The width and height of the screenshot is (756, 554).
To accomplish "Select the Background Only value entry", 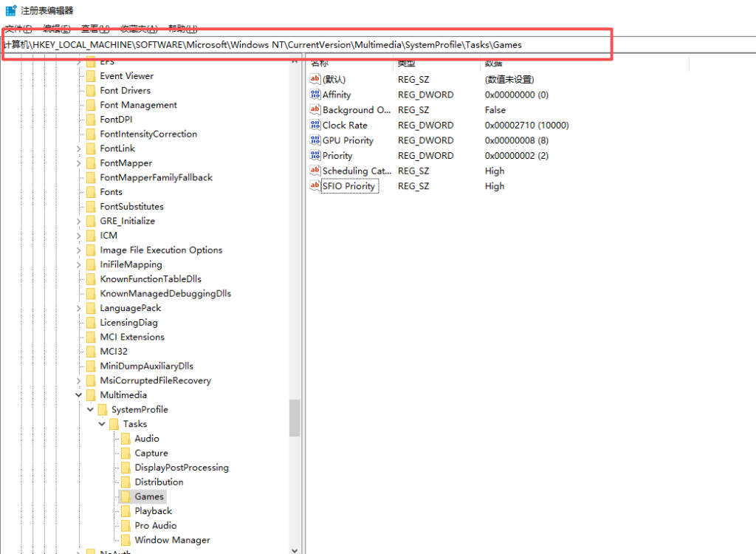I will tap(356, 110).
